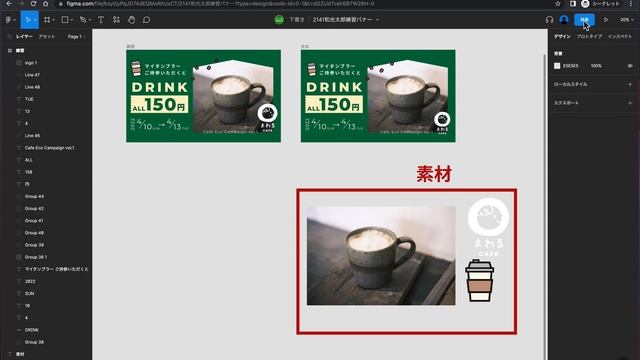Select the Group 44 layer
This screenshot has width=640, height=360.
click(x=34, y=196)
